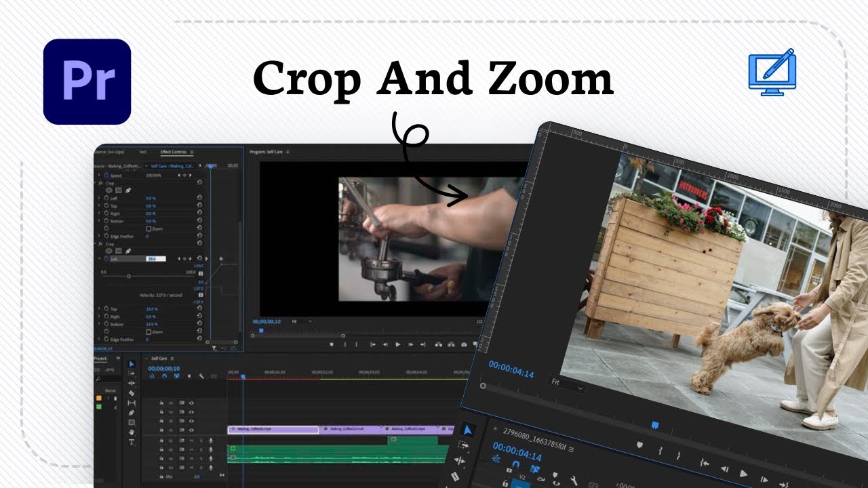Enable Zoom checkbox in first Crop effect
The image size is (868, 488).
149,229
